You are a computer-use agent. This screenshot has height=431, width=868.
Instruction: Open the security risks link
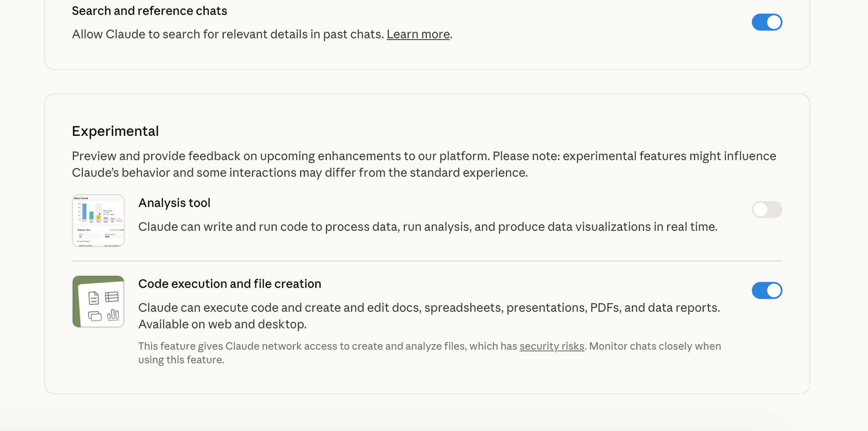(x=551, y=346)
